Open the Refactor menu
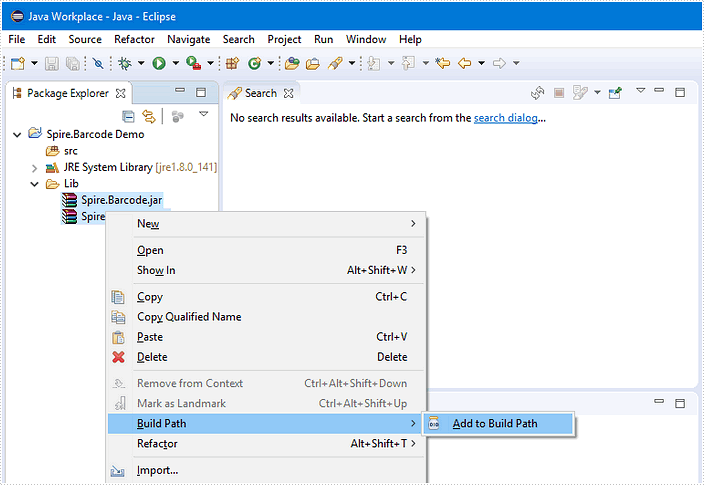This screenshot has height=485, width=704. click(x=134, y=40)
